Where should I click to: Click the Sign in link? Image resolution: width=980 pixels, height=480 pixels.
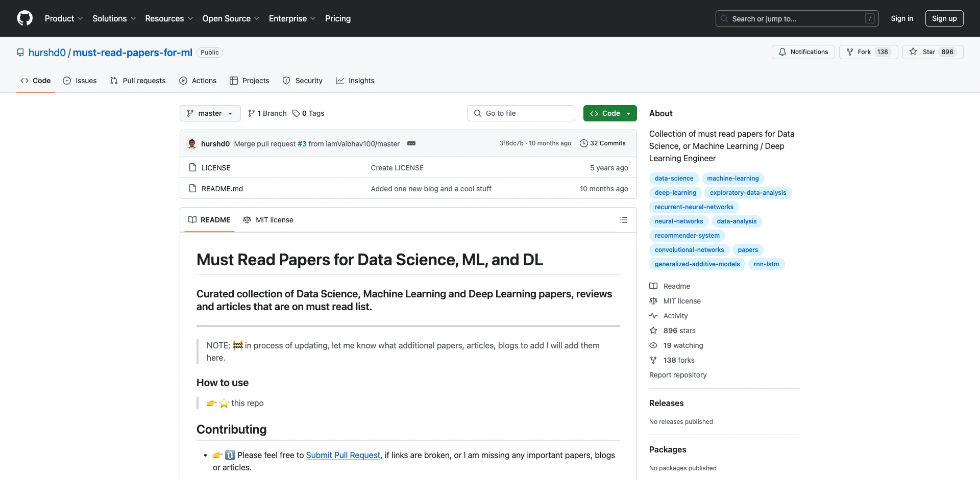click(902, 18)
